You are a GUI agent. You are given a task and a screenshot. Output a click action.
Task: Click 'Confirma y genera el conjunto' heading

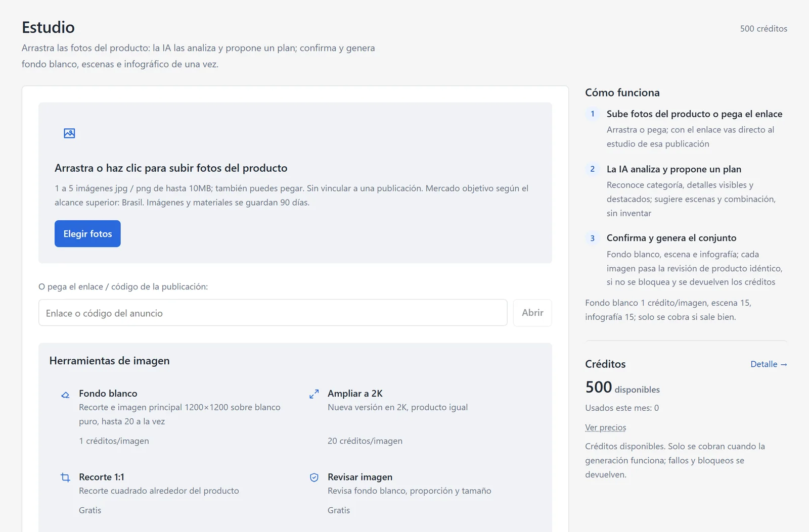click(671, 238)
